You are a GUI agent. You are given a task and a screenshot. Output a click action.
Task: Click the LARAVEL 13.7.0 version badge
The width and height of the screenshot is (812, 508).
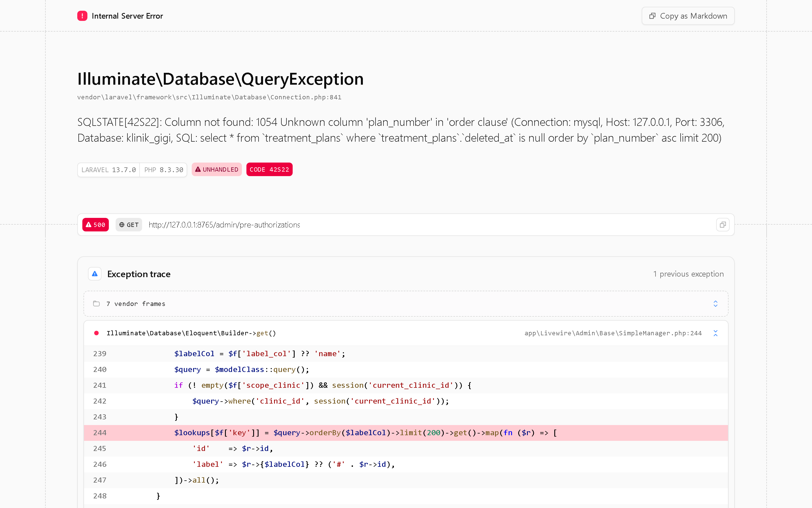(109, 170)
